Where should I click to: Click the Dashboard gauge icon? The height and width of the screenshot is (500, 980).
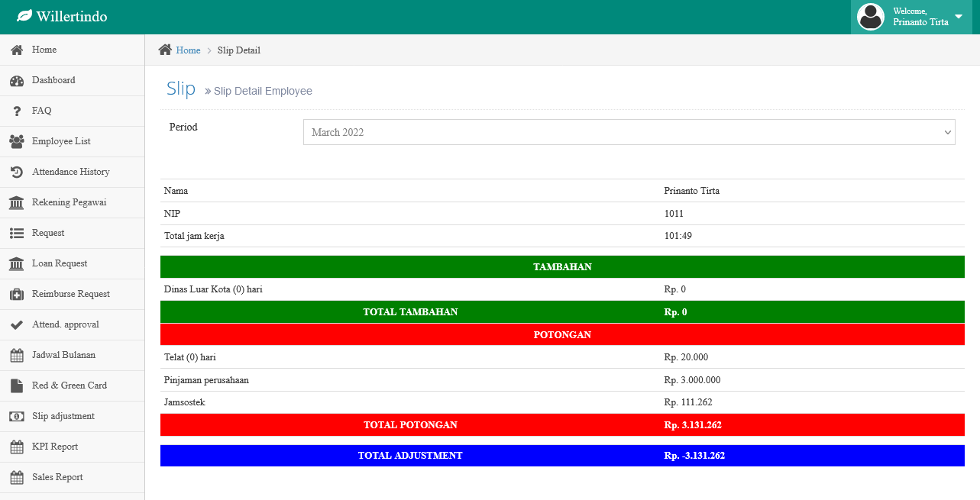point(16,80)
